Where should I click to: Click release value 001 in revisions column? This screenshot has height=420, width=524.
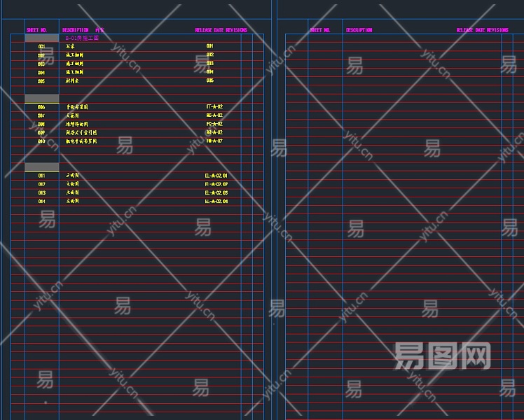coord(210,46)
